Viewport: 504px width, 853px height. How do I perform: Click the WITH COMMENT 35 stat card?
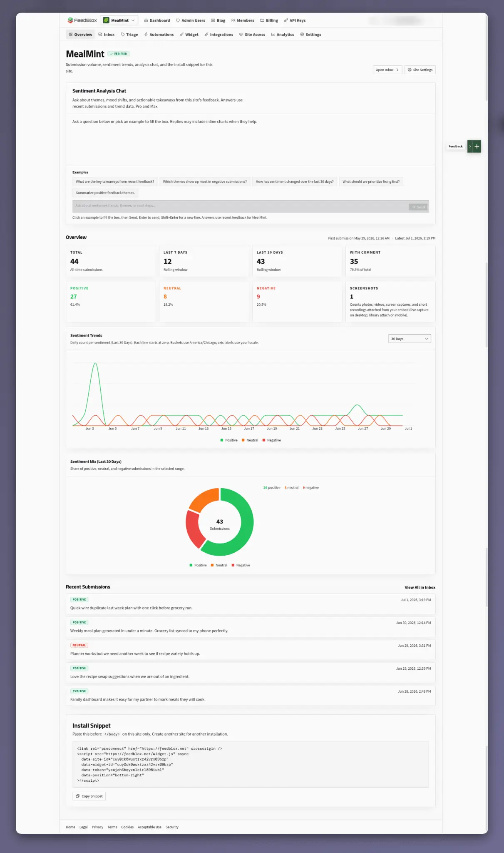click(x=390, y=261)
